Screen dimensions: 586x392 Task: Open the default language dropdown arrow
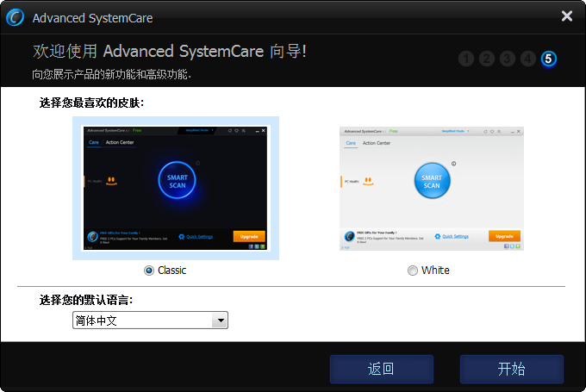[x=221, y=320]
